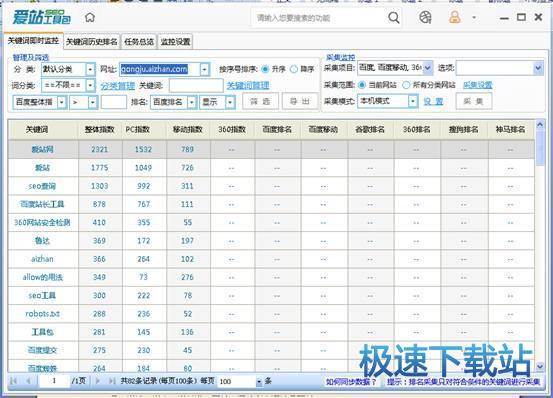Open the 分类管理 link
Viewport: 553px width, 398px height.
coord(117,86)
